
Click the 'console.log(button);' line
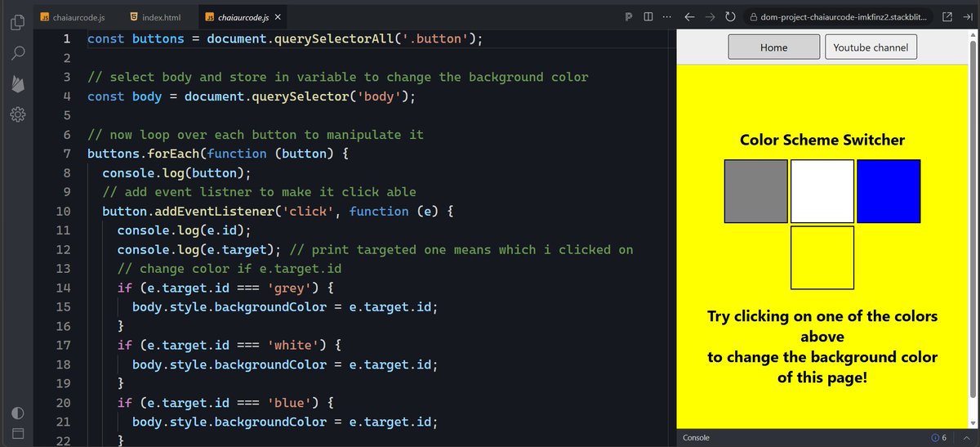coord(176,172)
